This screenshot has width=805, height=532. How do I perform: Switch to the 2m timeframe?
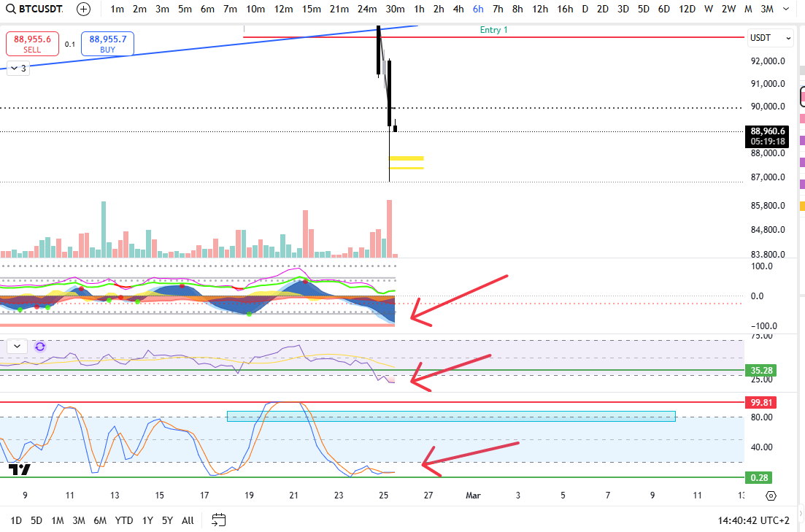[139, 9]
